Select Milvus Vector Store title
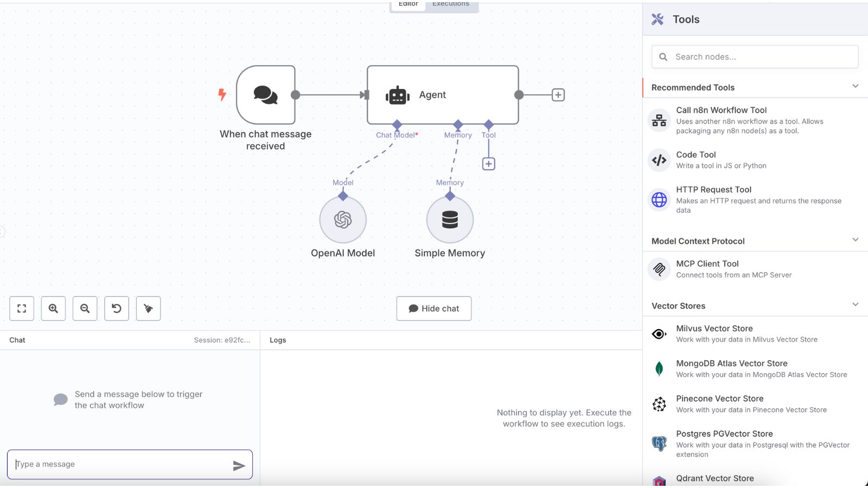The height and width of the screenshot is (488, 868). (x=714, y=329)
